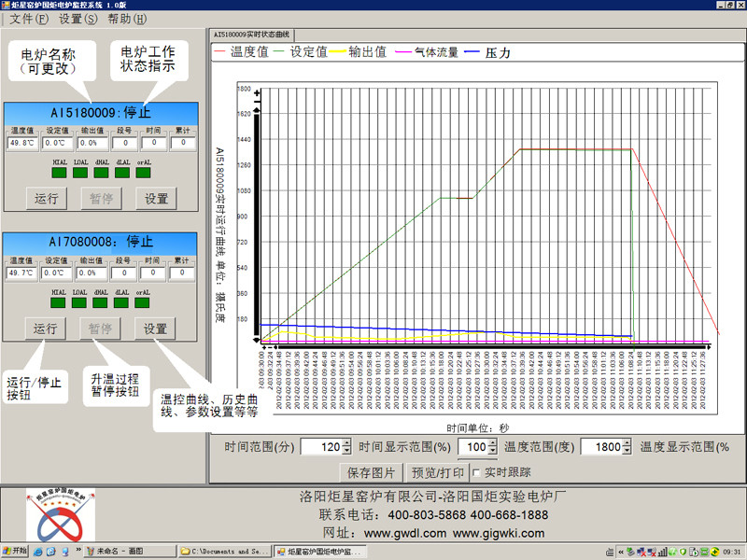Decrease the 温度范围(度) value with the down arrow
Viewport: 747px width, 560px height.
(x=627, y=452)
